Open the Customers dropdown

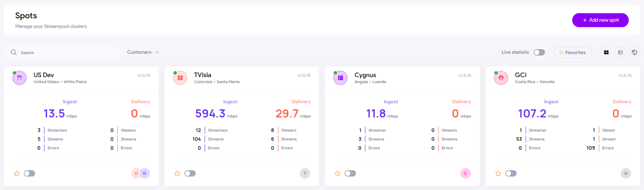[x=143, y=52]
